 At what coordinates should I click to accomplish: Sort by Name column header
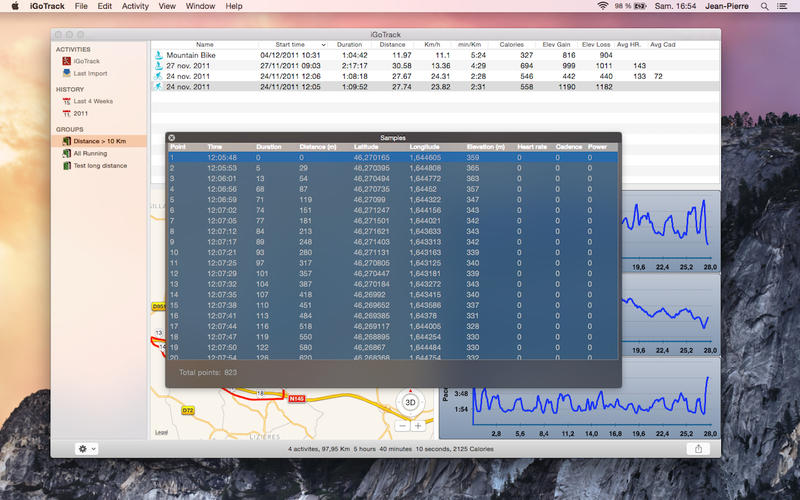(205, 45)
